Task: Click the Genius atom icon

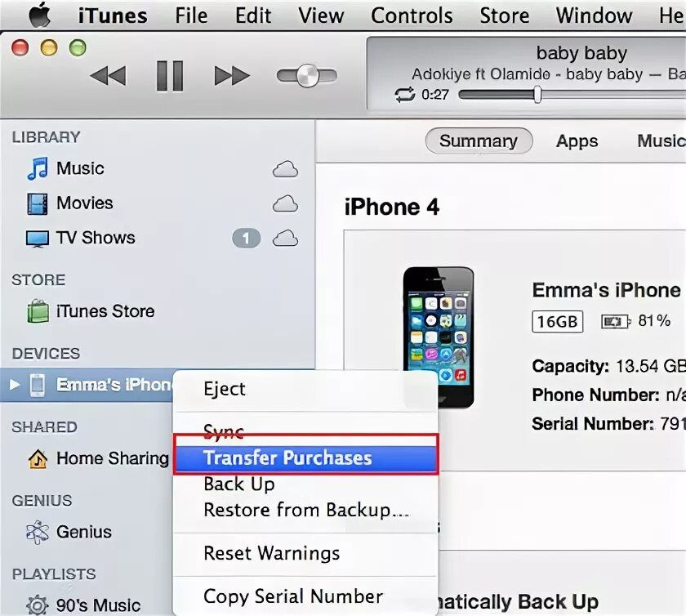Action: pyautogui.click(x=38, y=532)
